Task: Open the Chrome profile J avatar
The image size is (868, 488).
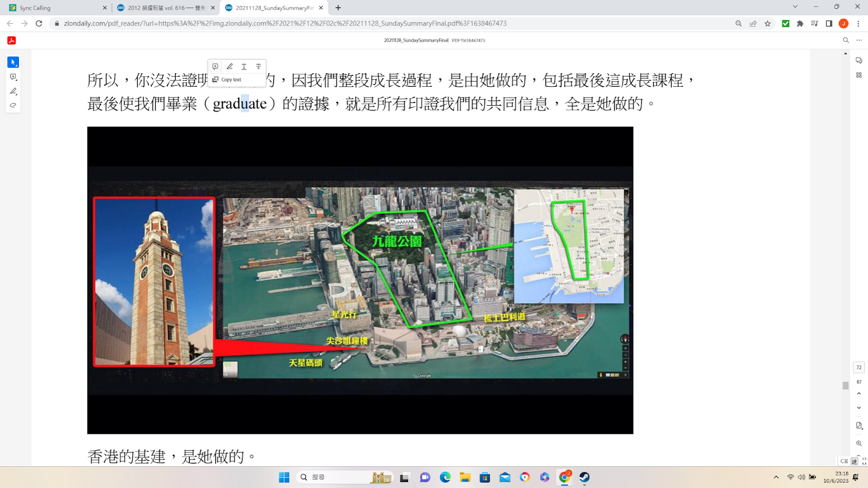Action: [844, 23]
